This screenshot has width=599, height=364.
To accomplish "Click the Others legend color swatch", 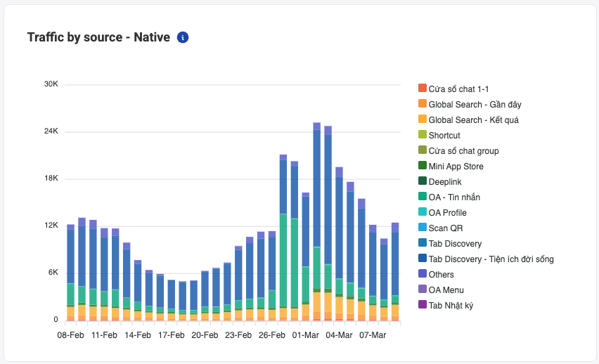I will 422,274.
